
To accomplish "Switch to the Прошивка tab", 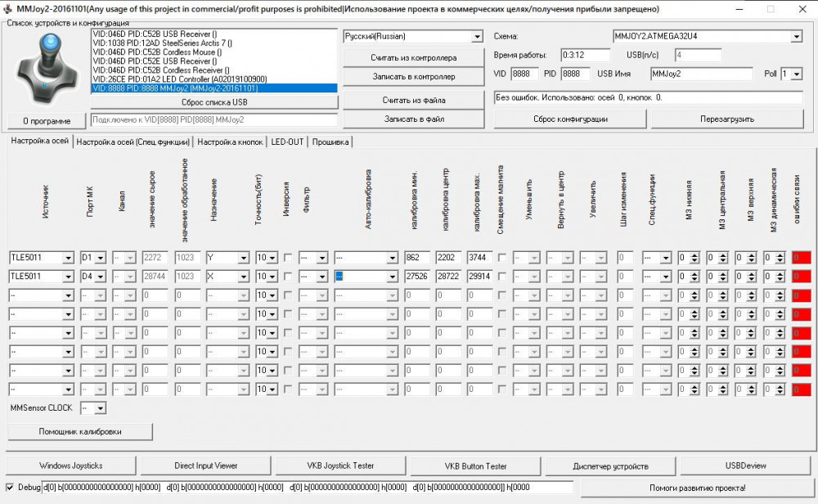I will pyautogui.click(x=330, y=142).
